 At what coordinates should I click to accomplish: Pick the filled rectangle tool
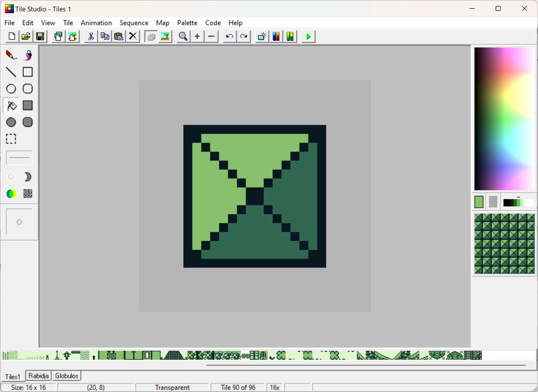[x=28, y=105]
